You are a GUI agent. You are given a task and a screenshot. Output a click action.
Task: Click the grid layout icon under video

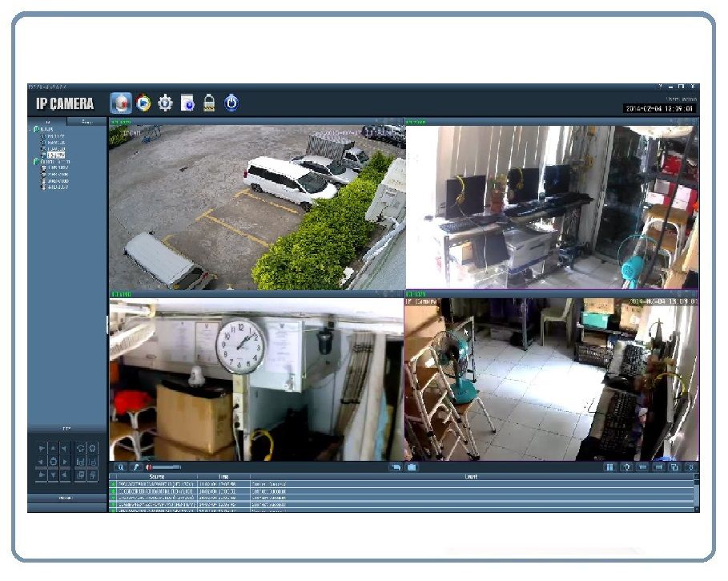tap(609, 466)
